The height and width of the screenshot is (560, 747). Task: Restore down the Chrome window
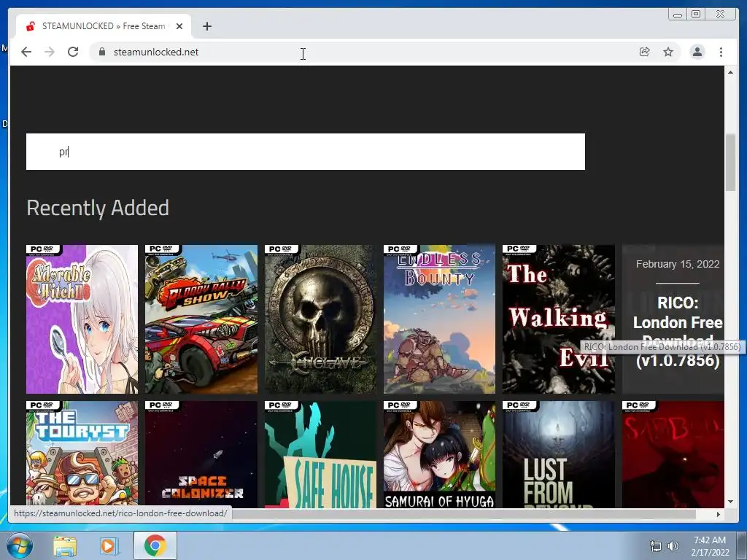pyautogui.click(x=696, y=15)
